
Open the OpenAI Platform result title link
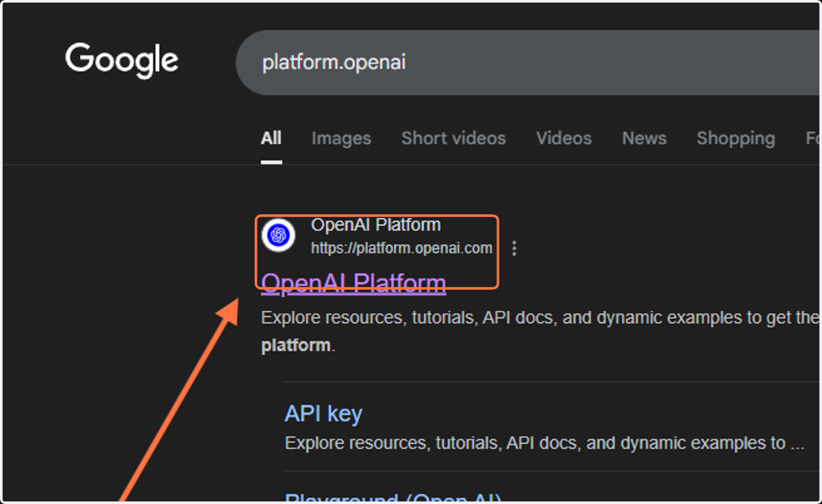point(353,283)
